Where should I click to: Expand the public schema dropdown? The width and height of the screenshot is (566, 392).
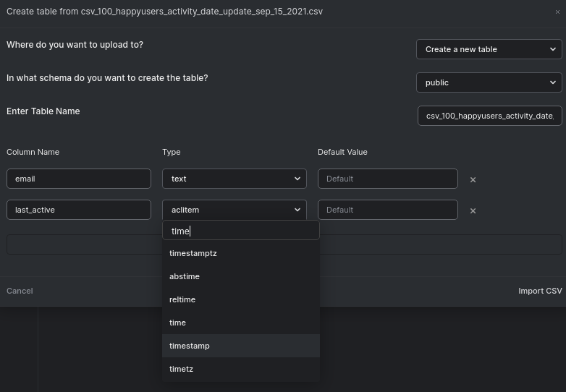tap(489, 82)
